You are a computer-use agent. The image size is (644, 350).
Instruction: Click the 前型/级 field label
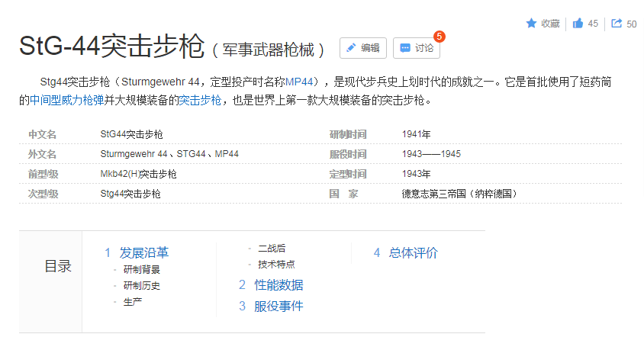pyautogui.click(x=43, y=174)
